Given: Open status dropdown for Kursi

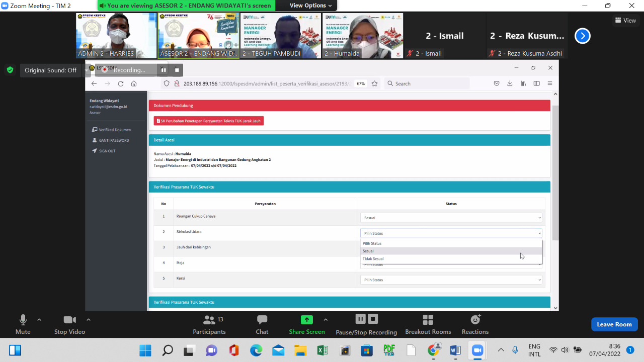Looking at the screenshot, I should [451, 280].
